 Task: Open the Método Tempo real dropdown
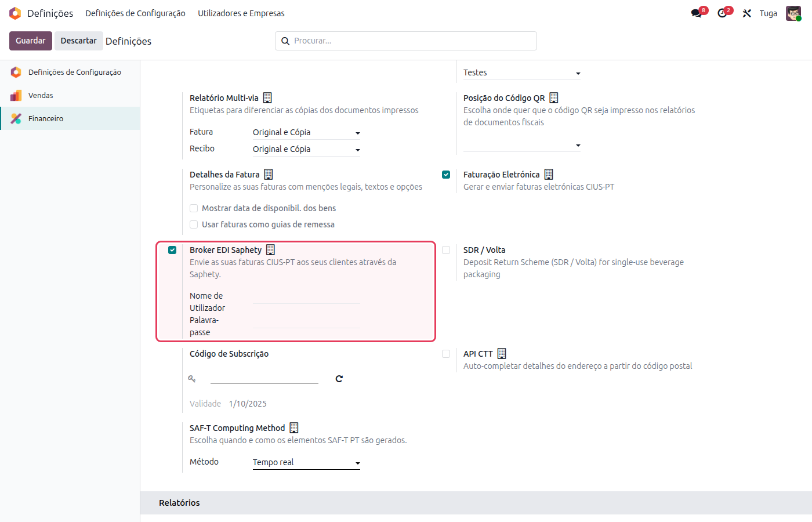click(306, 462)
